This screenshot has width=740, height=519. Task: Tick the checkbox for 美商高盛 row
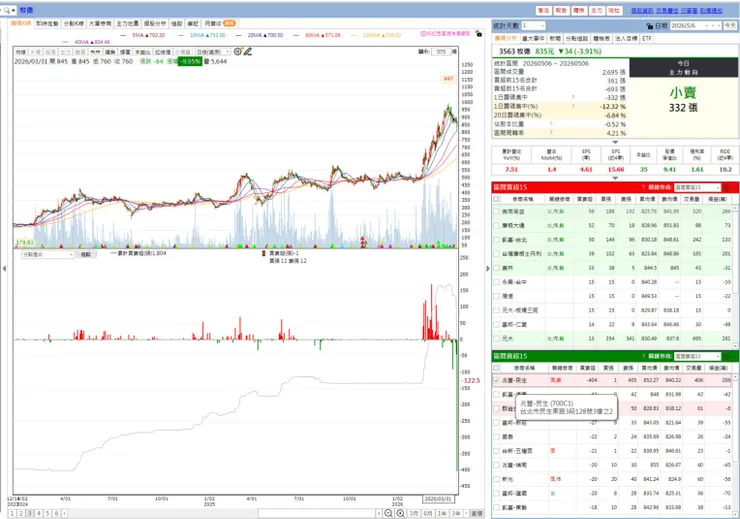click(496, 212)
